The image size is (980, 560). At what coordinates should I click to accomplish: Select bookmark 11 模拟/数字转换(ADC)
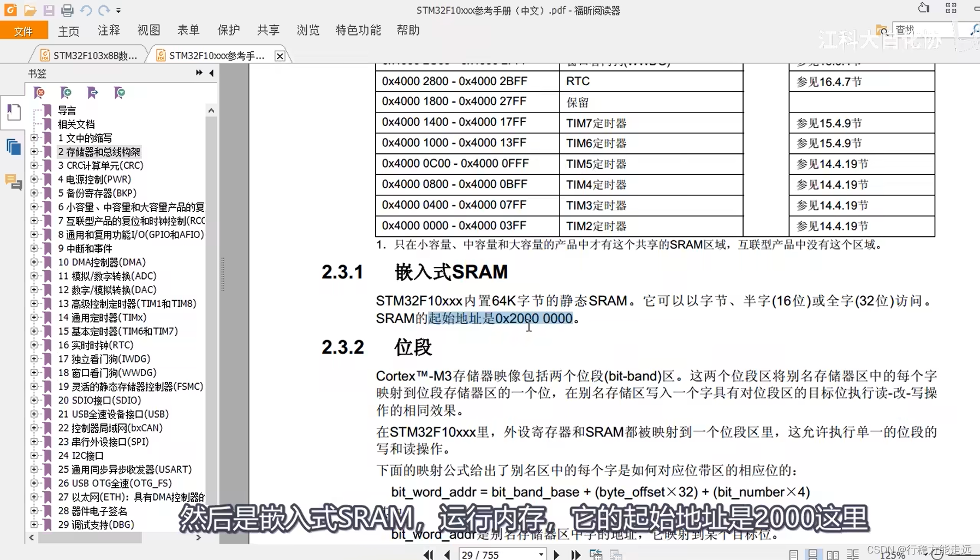(107, 276)
